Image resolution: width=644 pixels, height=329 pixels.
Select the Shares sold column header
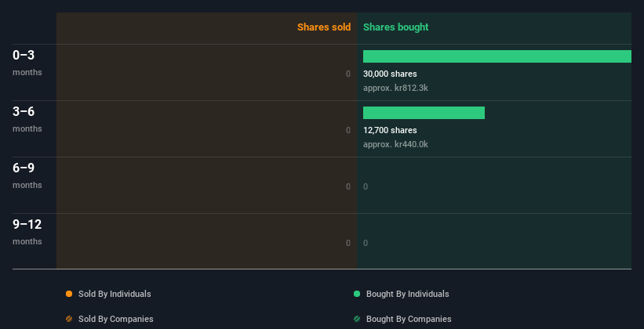pos(323,27)
